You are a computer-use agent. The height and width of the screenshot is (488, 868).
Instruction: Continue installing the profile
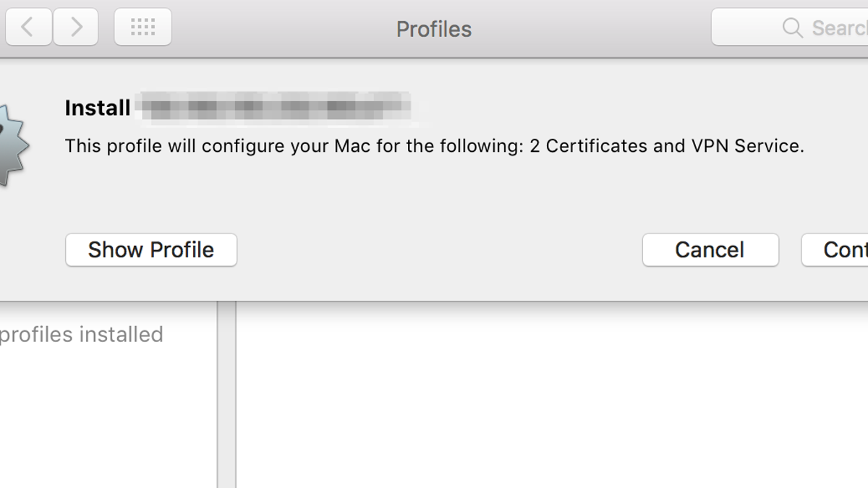click(x=835, y=250)
